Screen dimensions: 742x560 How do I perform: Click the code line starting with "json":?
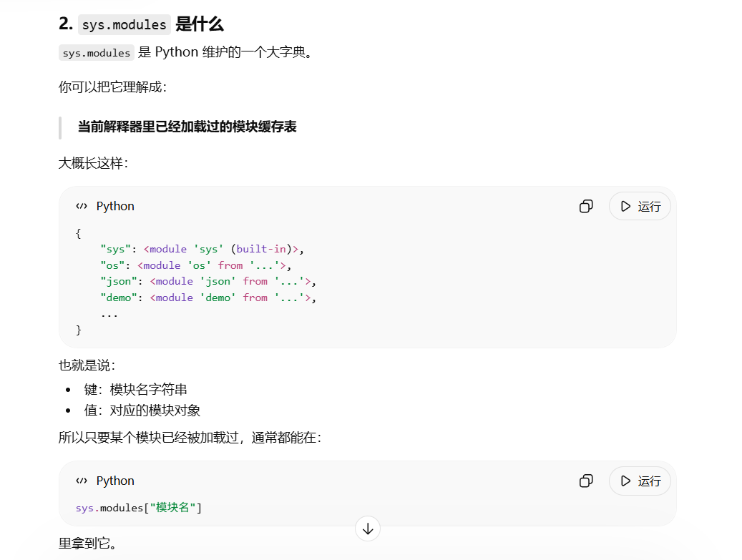[208, 281]
